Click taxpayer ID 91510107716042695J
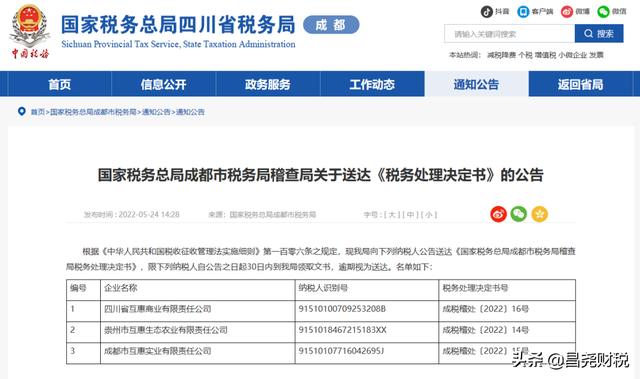Screen dimensions: 640x379 tap(341, 351)
